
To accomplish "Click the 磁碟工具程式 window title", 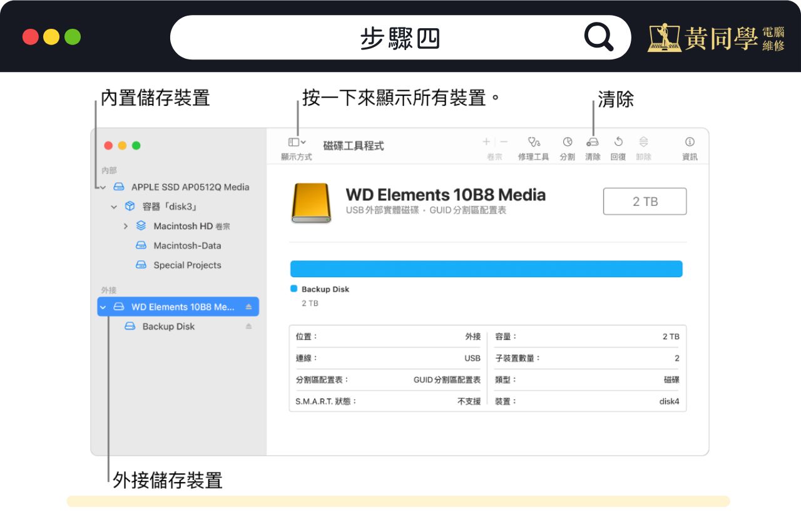I will pyautogui.click(x=354, y=146).
